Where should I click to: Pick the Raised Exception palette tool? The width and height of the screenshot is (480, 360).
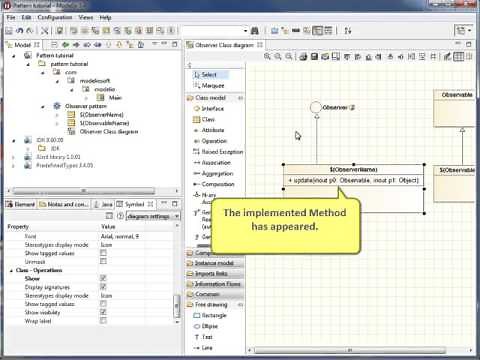coord(218,152)
